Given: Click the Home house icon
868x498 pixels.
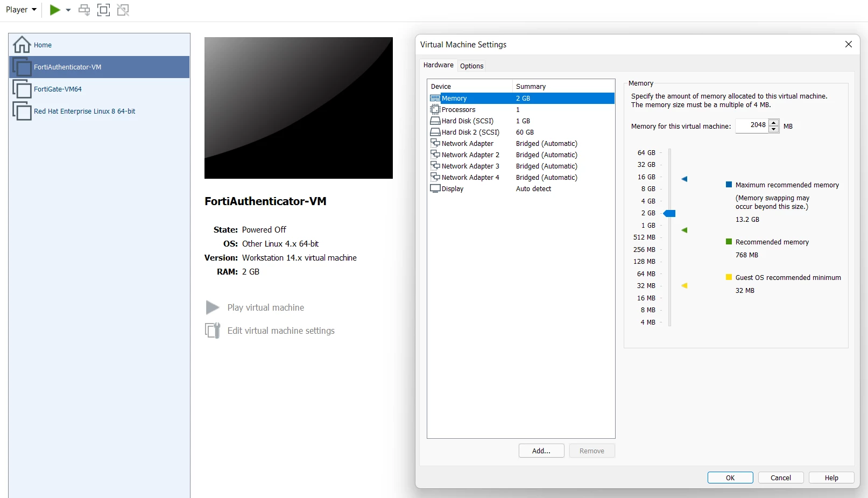Looking at the screenshot, I should [22, 45].
